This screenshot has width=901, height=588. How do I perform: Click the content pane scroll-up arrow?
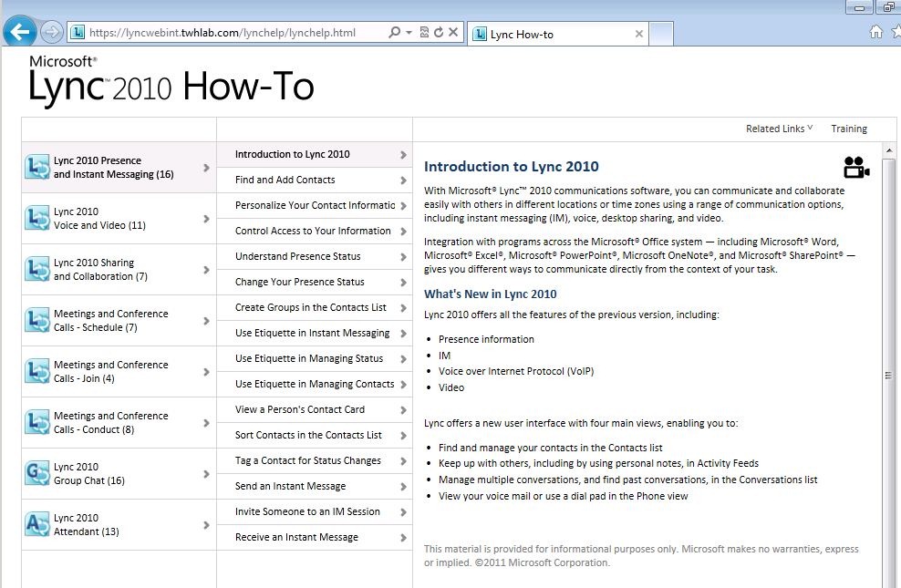pos(889,150)
